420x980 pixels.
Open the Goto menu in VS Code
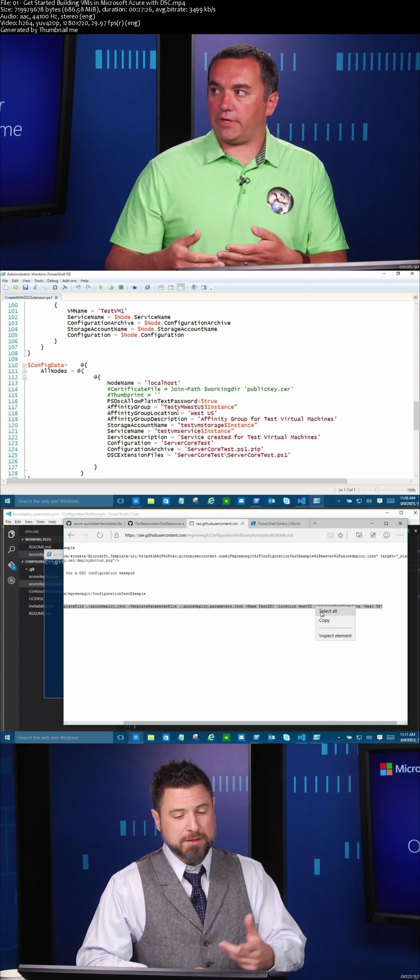click(41, 522)
